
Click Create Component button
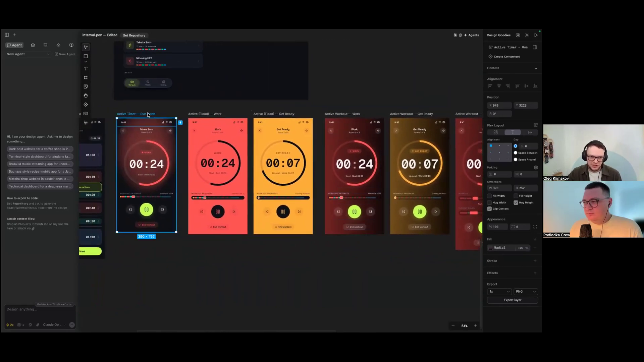[504, 56]
